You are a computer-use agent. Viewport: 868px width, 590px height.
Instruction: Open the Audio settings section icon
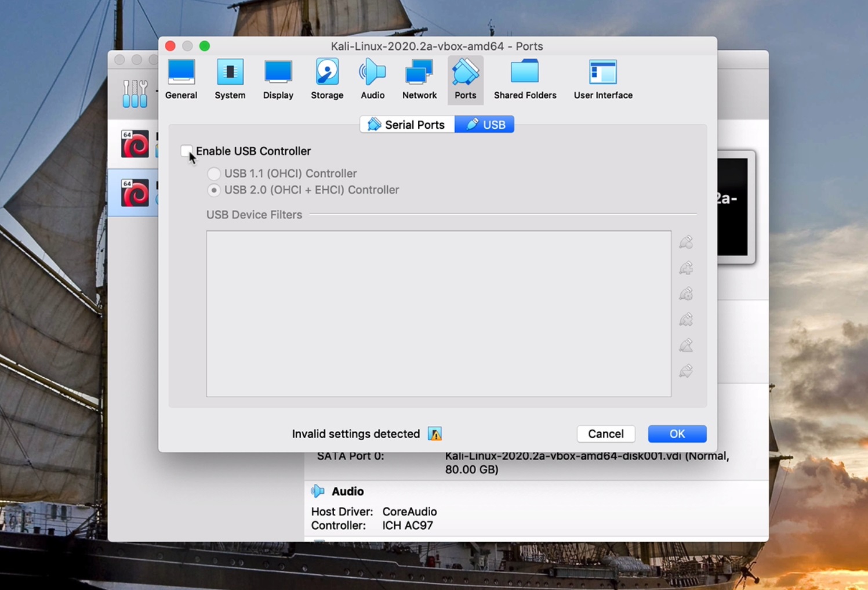click(372, 73)
